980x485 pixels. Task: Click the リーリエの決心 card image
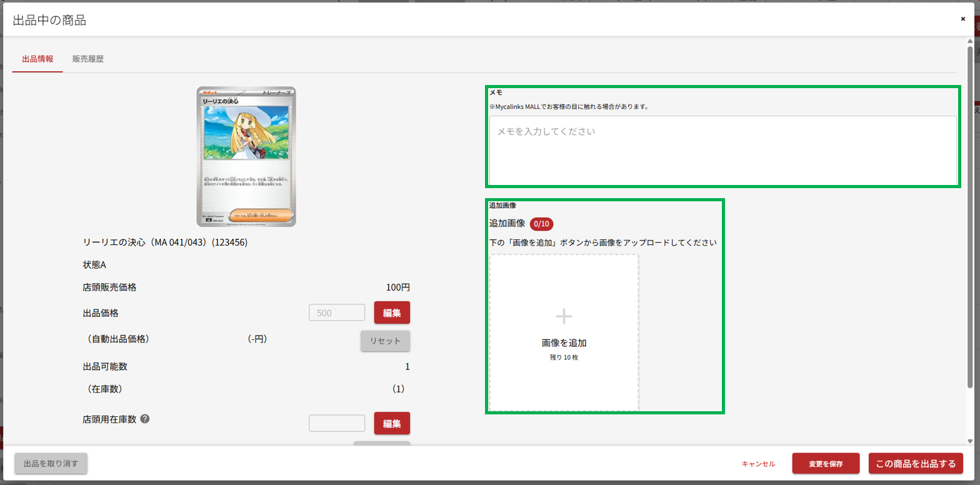[246, 156]
